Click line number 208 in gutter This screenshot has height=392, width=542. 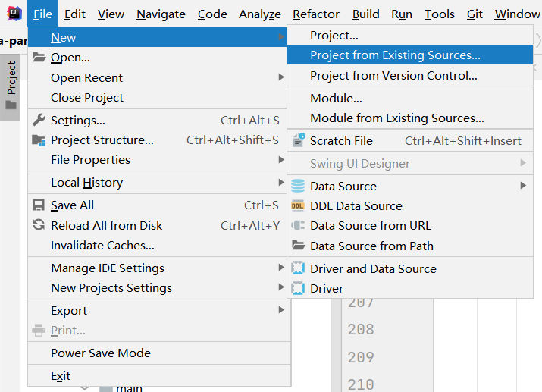361,329
